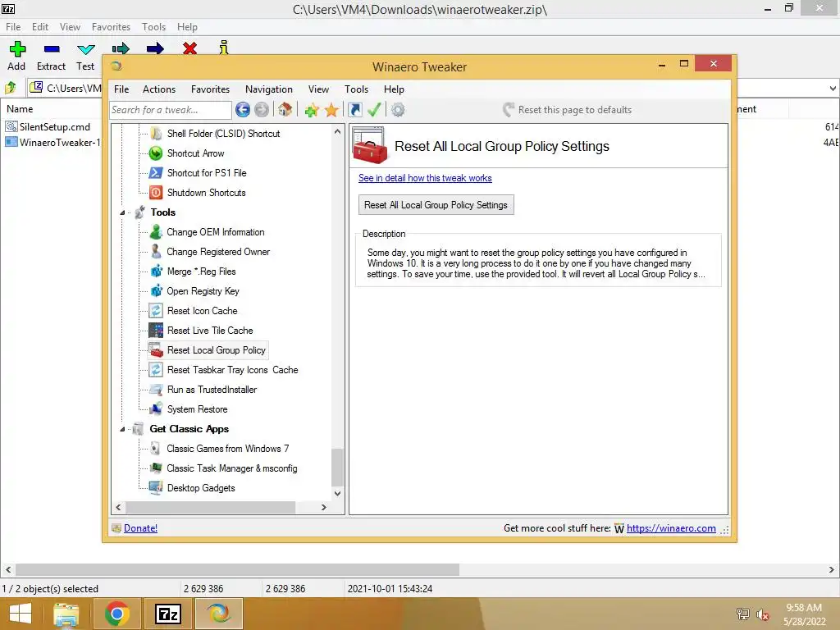Click Reset All Local Group Policy Settings button
The height and width of the screenshot is (630, 840).
pos(436,204)
